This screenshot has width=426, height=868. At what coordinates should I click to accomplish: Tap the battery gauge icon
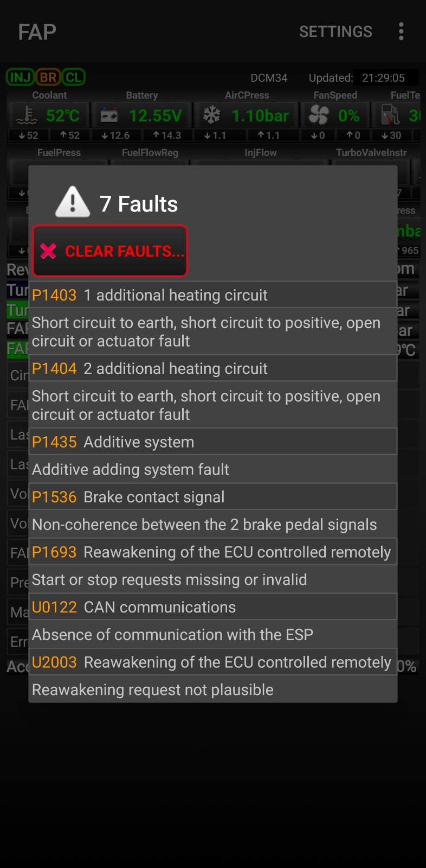pos(109,116)
